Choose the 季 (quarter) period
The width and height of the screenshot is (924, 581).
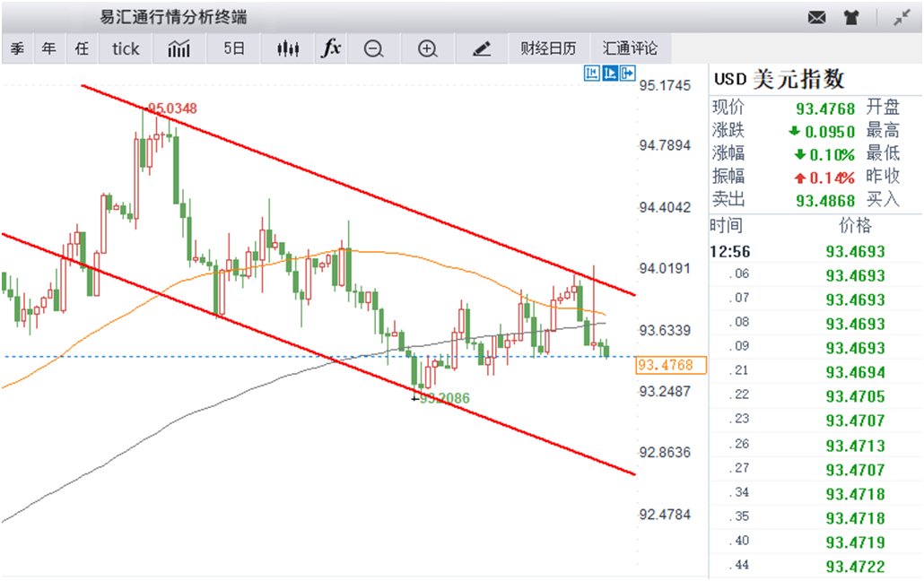(17, 49)
